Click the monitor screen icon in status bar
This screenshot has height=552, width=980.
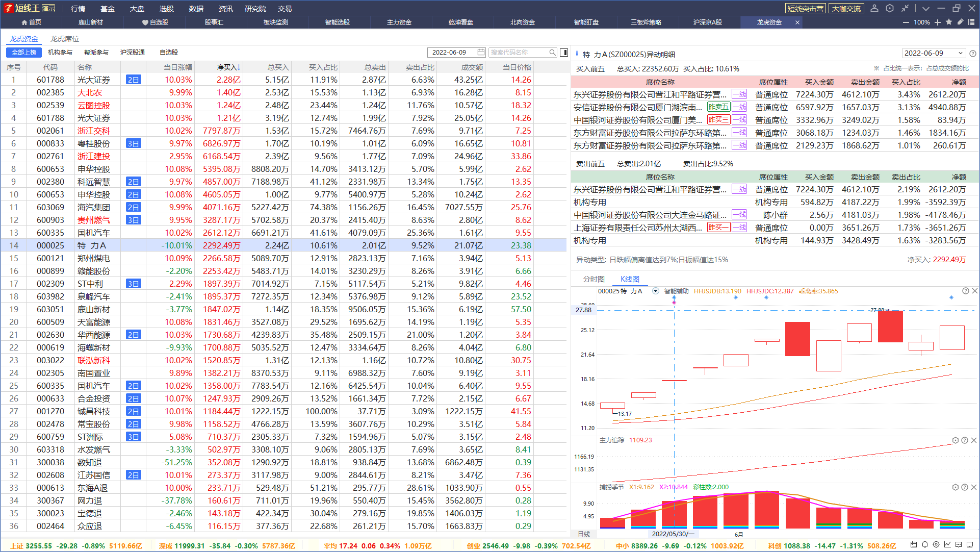coord(970,545)
